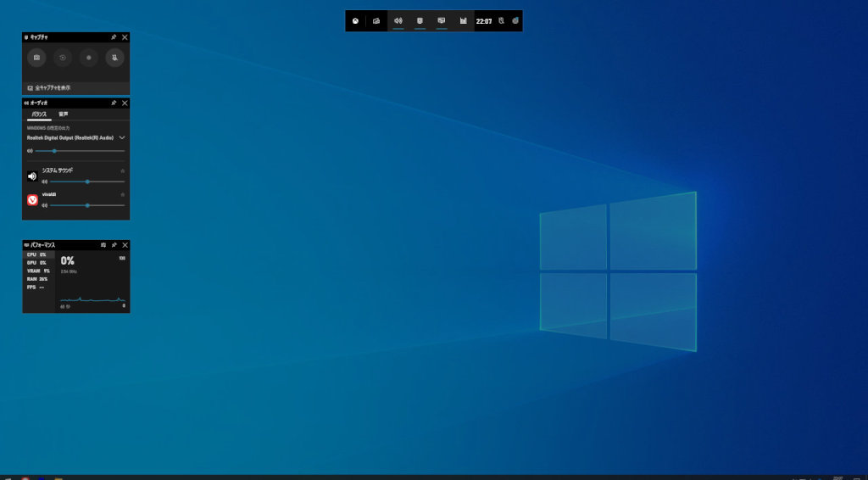This screenshot has width=868, height=480.
Task: Toggle the Capture widget from Game Bar toolbar
Action: 420,21
